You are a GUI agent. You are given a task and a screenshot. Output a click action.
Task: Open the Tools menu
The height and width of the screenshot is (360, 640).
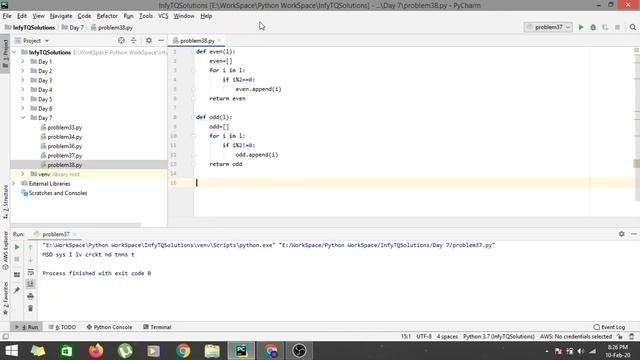click(x=146, y=16)
